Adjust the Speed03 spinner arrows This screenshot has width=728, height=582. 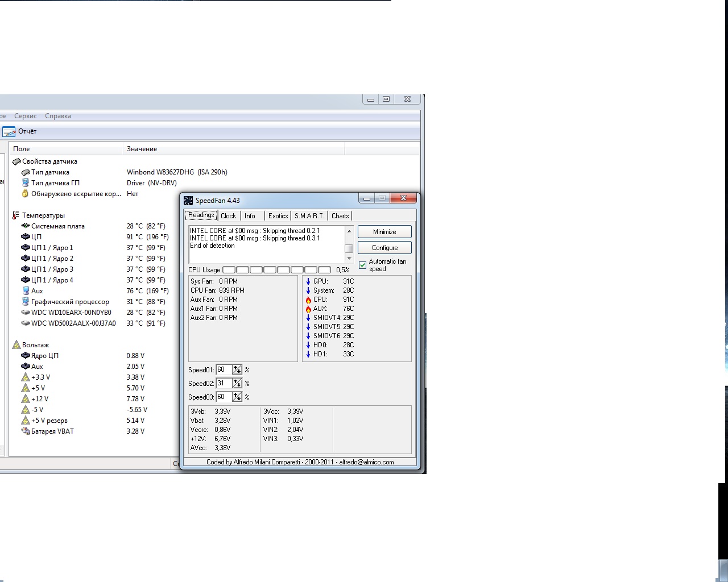pyautogui.click(x=237, y=397)
